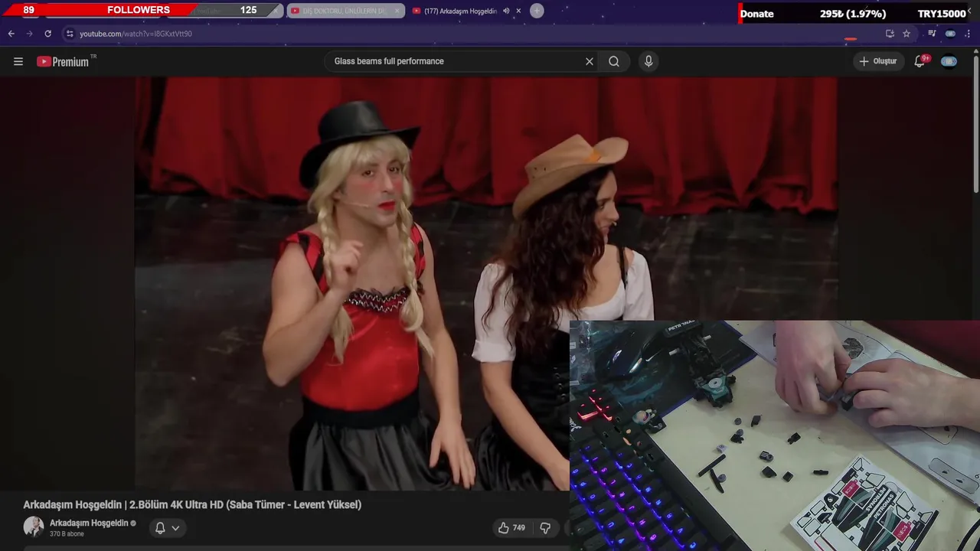
Task: Open Arkadaşım Hoşgeldin channel avatar
Action: 34,527
